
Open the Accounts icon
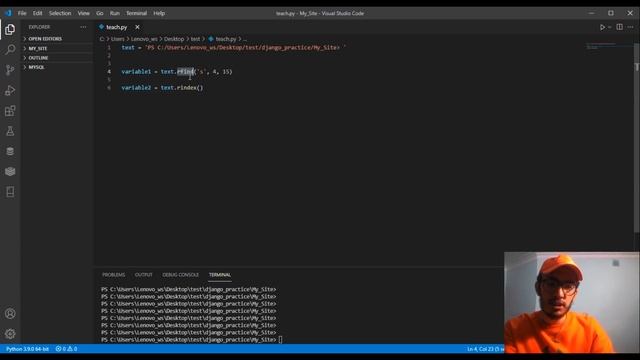[10, 313]
